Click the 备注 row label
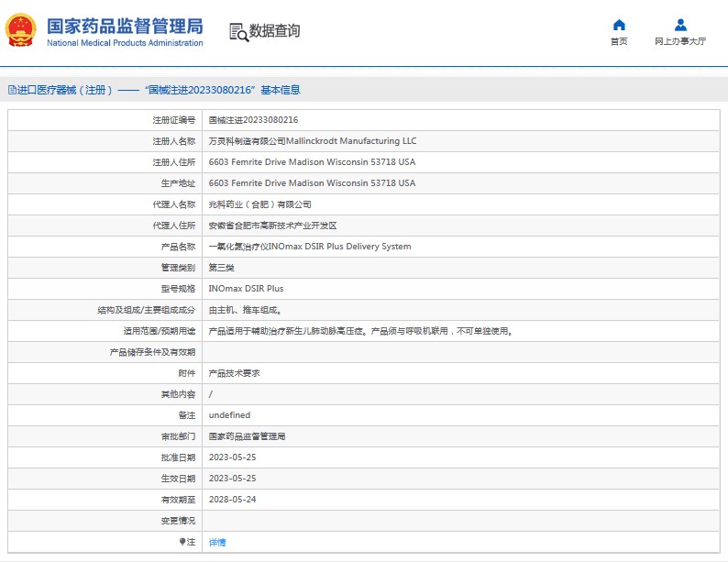Image resolution: width=728 pixels, height=562 pixels. click(x=187, y=415)
